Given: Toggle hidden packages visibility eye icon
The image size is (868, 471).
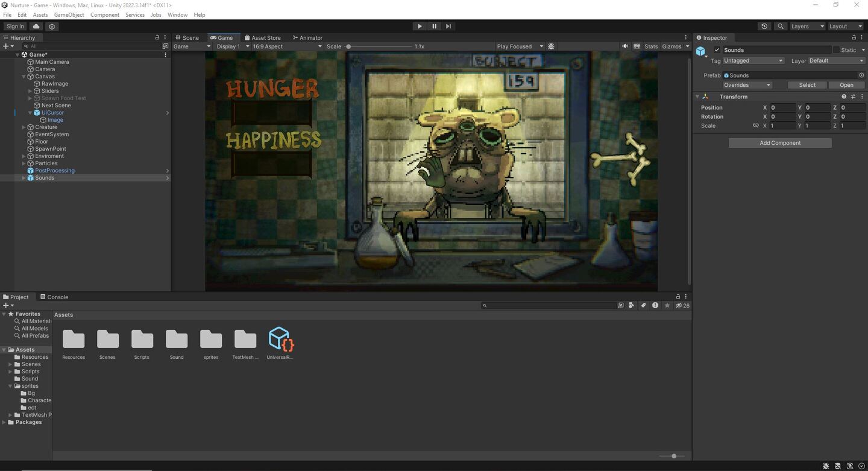Looking at the screenshot, I should click(x=682, y=306).
